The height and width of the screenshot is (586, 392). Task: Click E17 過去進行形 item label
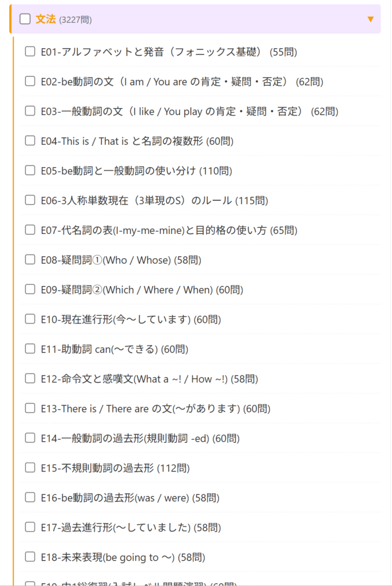(130, 528)
